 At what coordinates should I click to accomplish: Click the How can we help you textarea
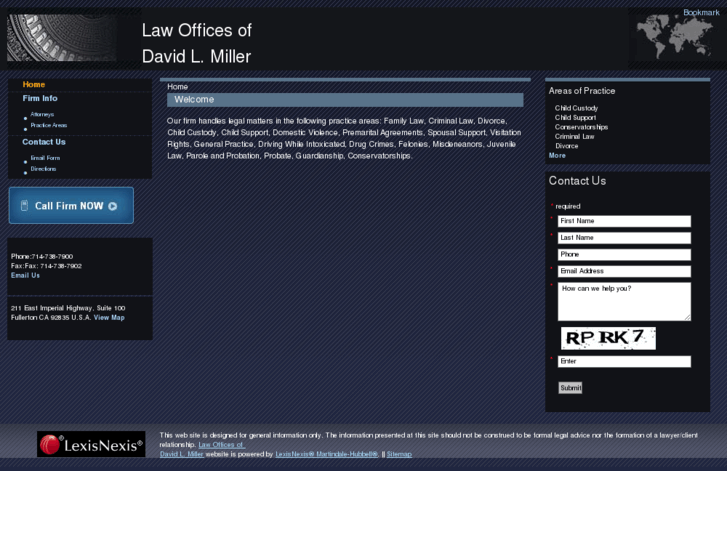pyautogui.click(x=624, y=301)
